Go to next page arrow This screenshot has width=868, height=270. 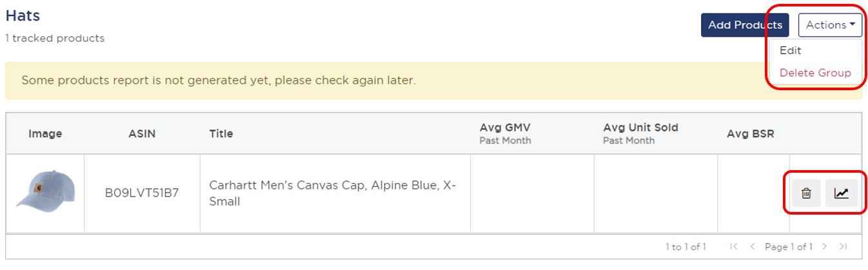(824, 247)
